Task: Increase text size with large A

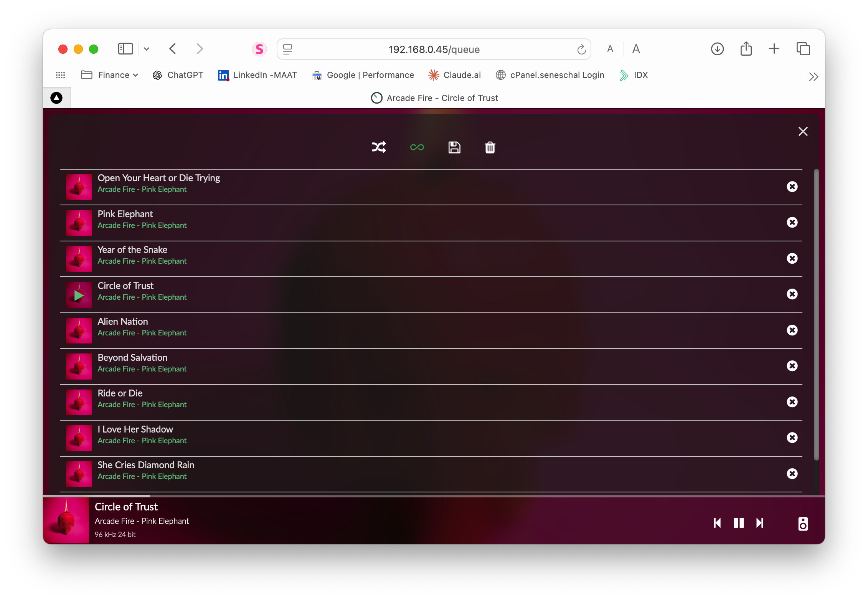Action: point(636,49)
